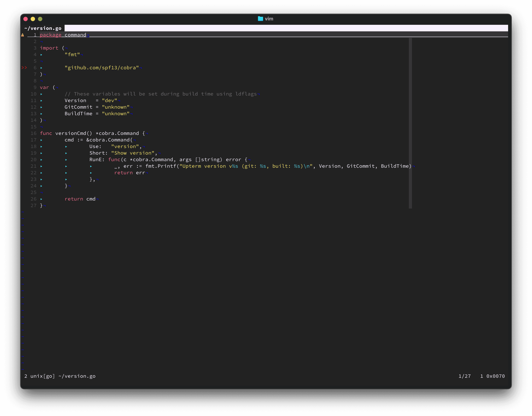Click the vertical scrollbar beside the code

coord(410,123)
